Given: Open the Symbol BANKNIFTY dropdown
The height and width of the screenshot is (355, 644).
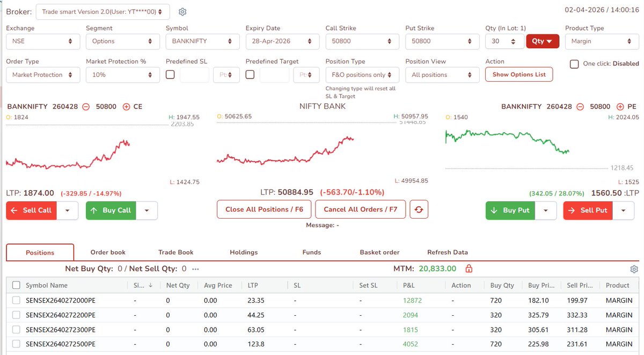Looking at the screenshot, I should click(x=203, y=41).
